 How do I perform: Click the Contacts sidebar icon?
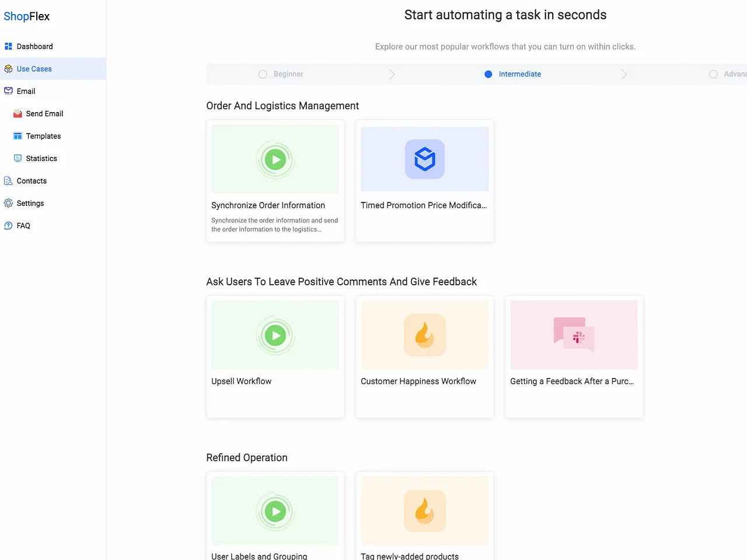pos(8,181)
